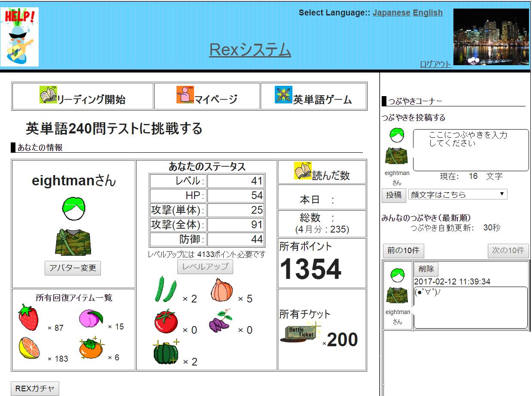Switch language to English

tap(427, 12)
